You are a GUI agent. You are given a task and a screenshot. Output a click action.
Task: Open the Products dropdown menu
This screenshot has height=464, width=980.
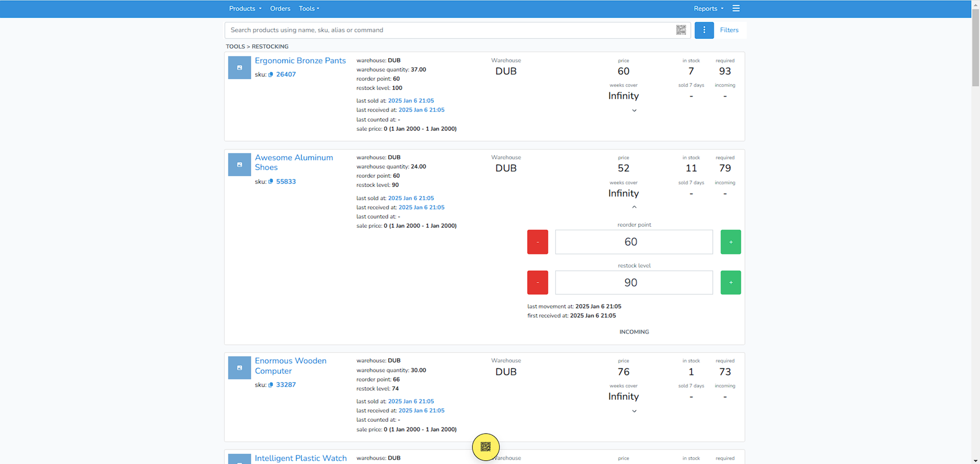245,8
